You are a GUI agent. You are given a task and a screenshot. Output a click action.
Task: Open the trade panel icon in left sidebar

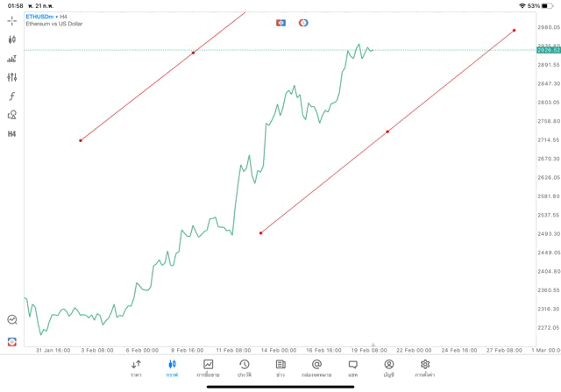tap(11, 341)
